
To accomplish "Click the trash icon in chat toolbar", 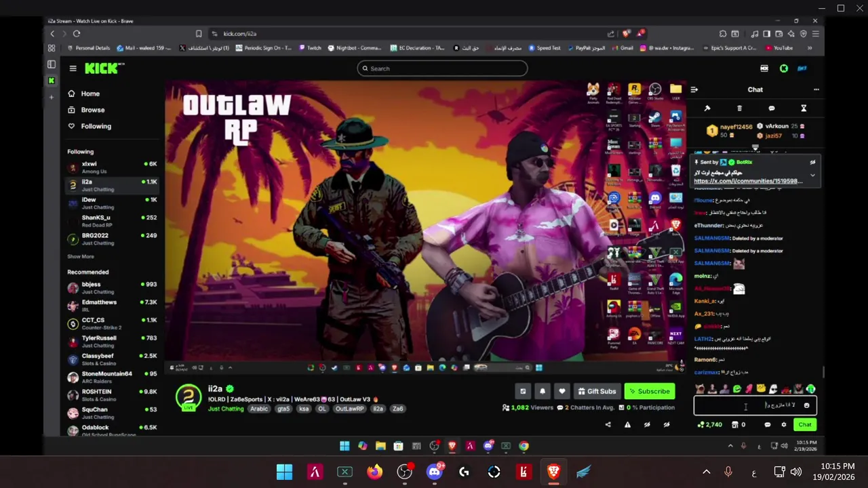I will pyautogui.click(x=739, y=108).
